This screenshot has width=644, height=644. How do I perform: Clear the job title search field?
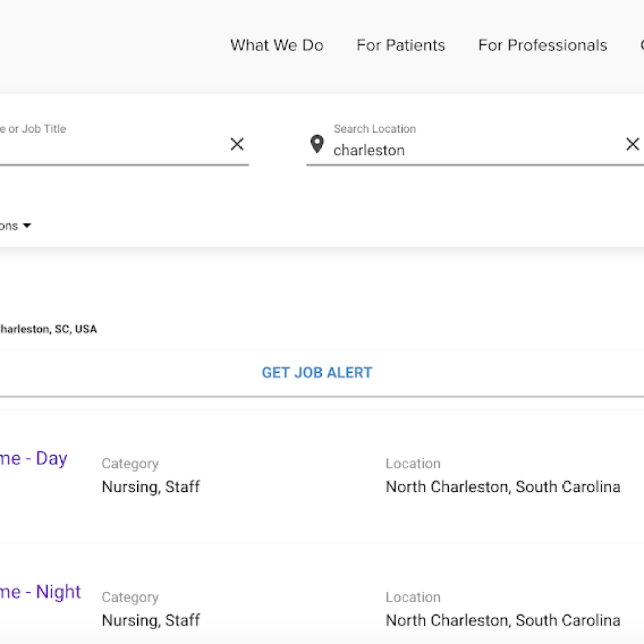237,144
